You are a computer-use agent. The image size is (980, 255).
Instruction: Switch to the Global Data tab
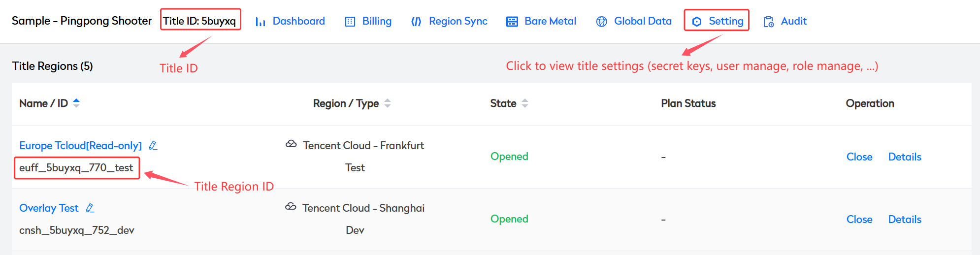coord(643,21)
